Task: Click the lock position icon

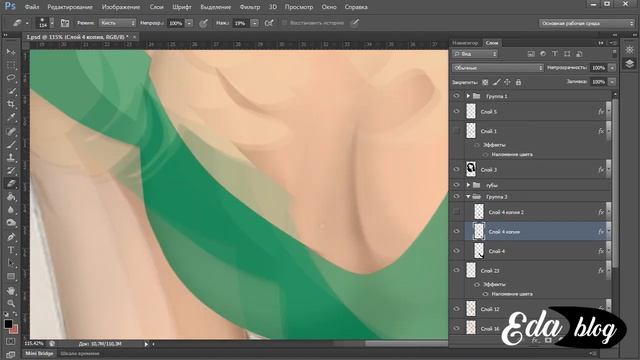Action: point(507,82)
